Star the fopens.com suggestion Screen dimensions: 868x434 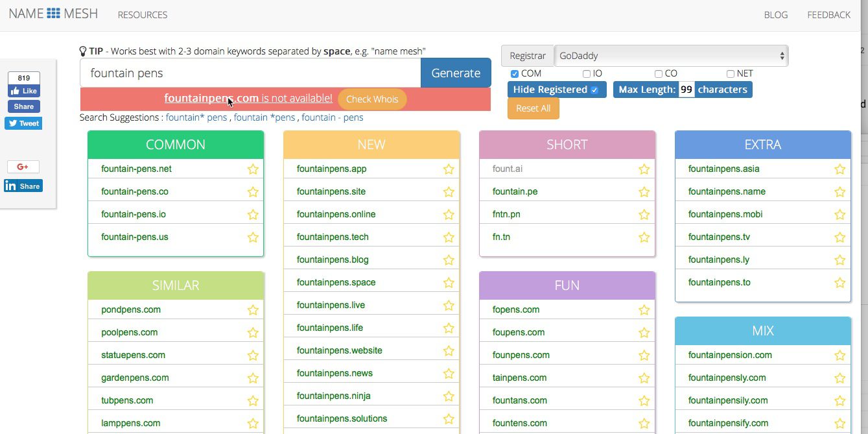644,310
